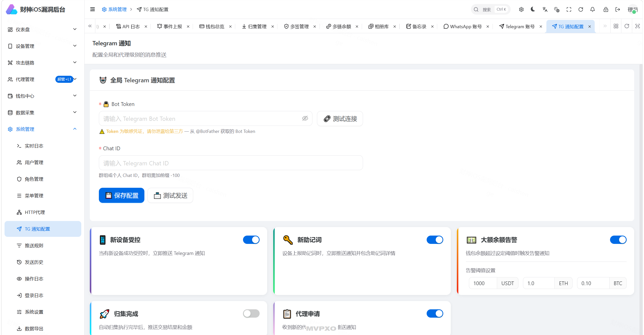Image resolution: width=644 pixels, height=335 pixels.
Task: Open 实时日志 in sidebar
Action: [43, 146]
